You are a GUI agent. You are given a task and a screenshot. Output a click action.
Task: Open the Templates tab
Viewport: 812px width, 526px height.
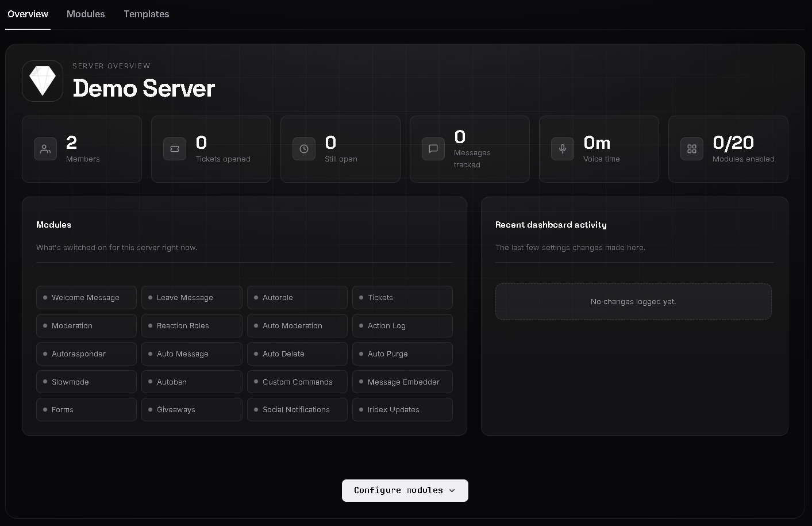(147, 14)
